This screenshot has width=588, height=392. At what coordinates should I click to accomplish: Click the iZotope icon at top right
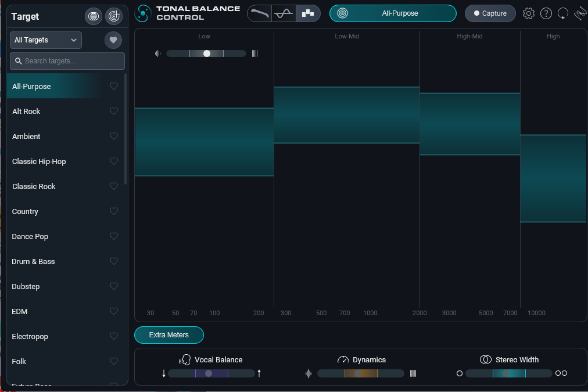tap(580, 13)
